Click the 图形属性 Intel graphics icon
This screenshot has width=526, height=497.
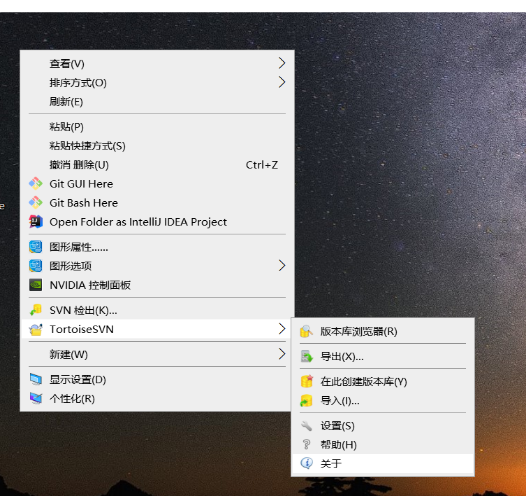tap(36, 247)
